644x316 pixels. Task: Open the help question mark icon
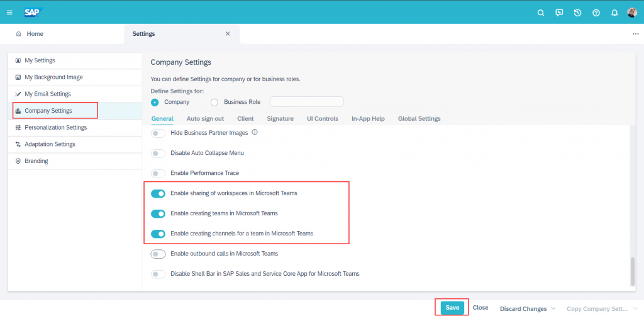[x=596, y=13]
